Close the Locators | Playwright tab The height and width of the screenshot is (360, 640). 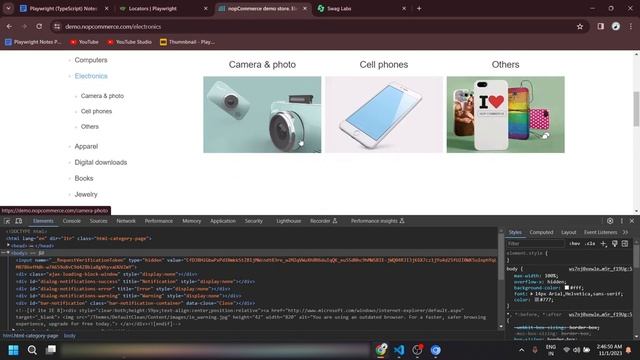(206, 9)
